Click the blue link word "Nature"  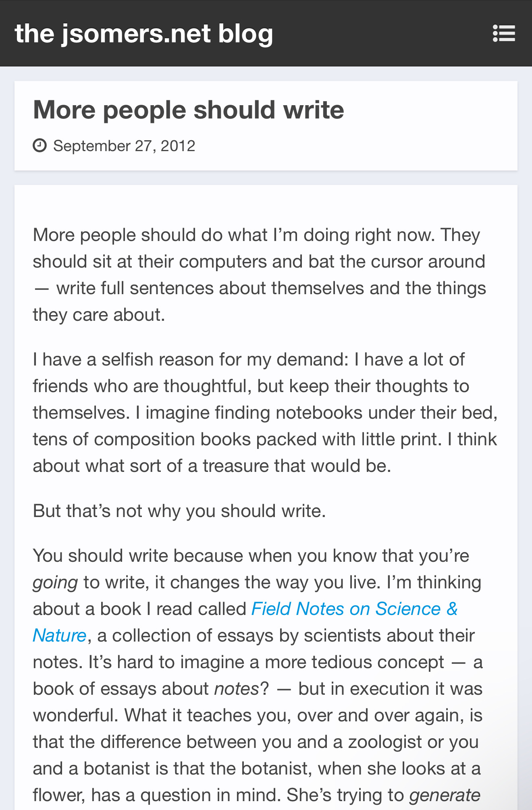click(x=60, y=636)
